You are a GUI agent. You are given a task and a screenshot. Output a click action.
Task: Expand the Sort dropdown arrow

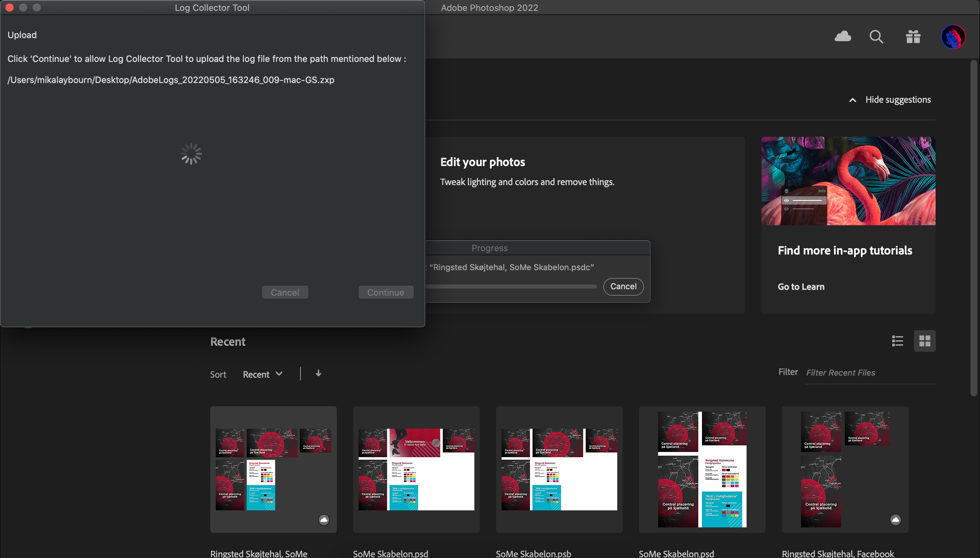(279, 374)
